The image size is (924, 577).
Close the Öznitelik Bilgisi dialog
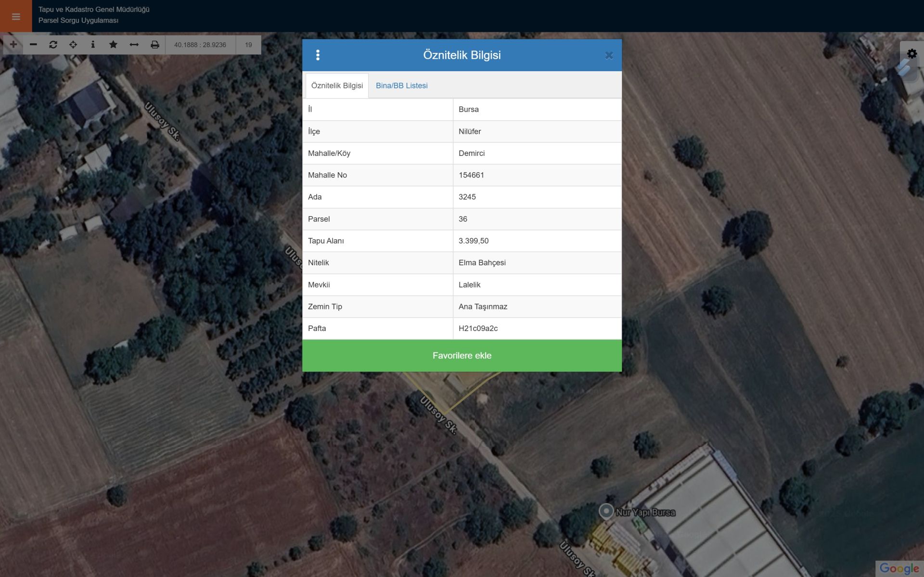click(609, 55)
